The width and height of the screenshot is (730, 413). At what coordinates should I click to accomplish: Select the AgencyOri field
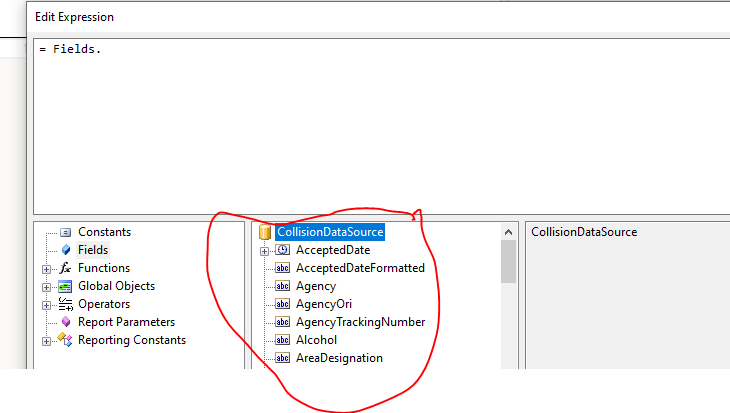324,304
